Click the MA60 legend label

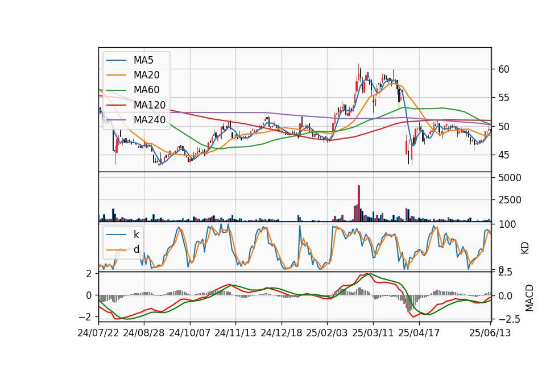pos(147,90)
